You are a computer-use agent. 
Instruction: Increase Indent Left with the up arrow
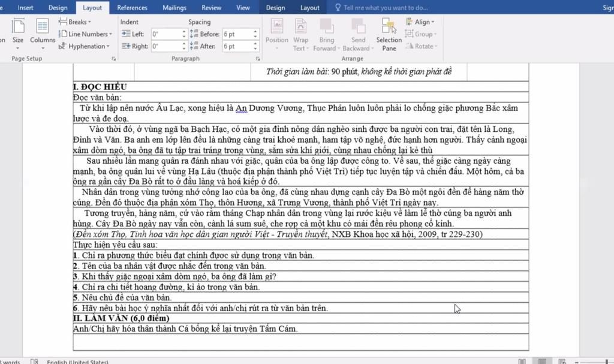[x=184, y=32]
